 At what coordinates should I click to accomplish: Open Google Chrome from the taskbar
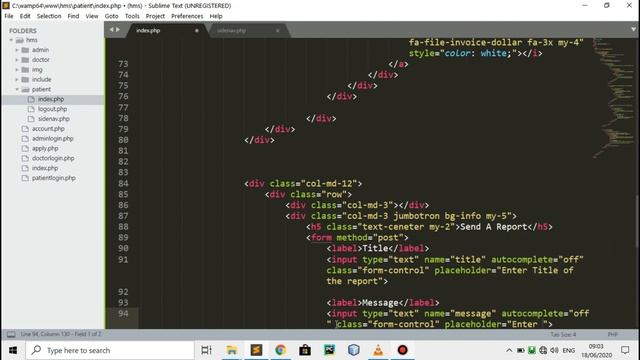(280, 350)
